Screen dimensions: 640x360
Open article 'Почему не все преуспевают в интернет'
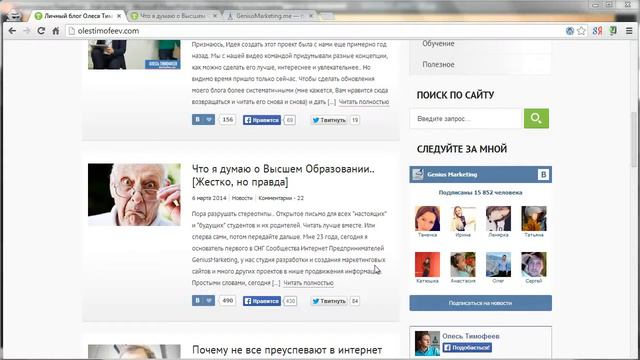(x=287, y=350)
